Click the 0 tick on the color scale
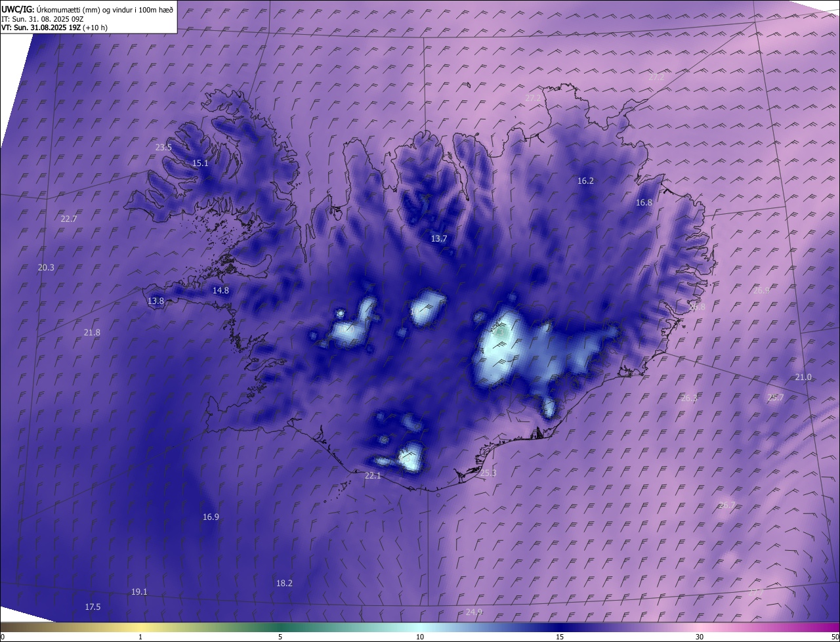840x642 pixels. click(3, 637)
